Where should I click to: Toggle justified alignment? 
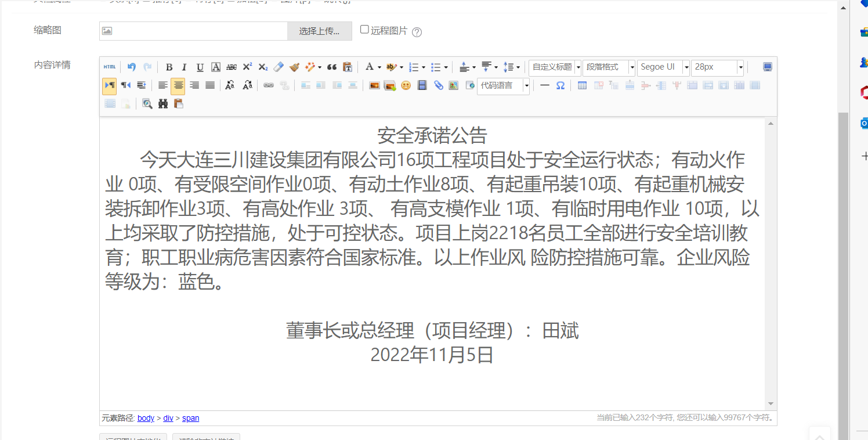click(x=210, y=85)
